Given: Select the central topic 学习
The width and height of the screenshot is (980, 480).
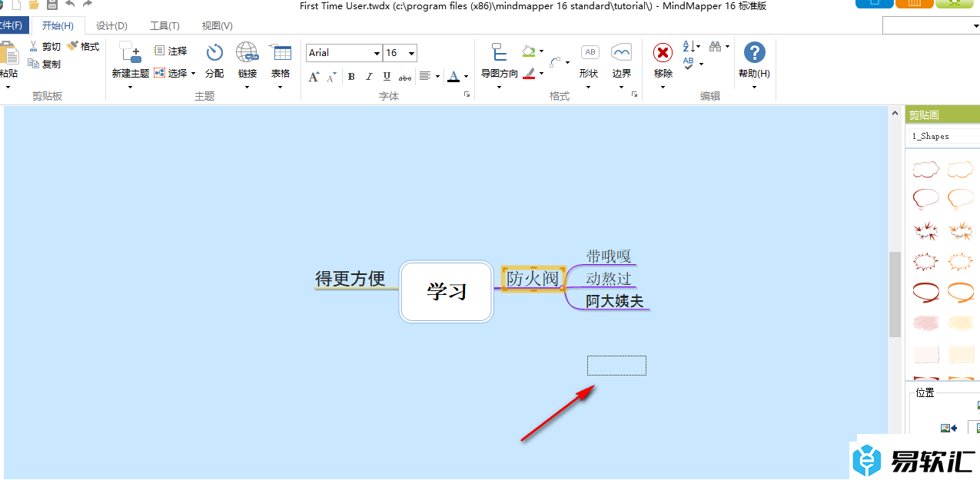Looking at the screenshot, I should [447, 292].
